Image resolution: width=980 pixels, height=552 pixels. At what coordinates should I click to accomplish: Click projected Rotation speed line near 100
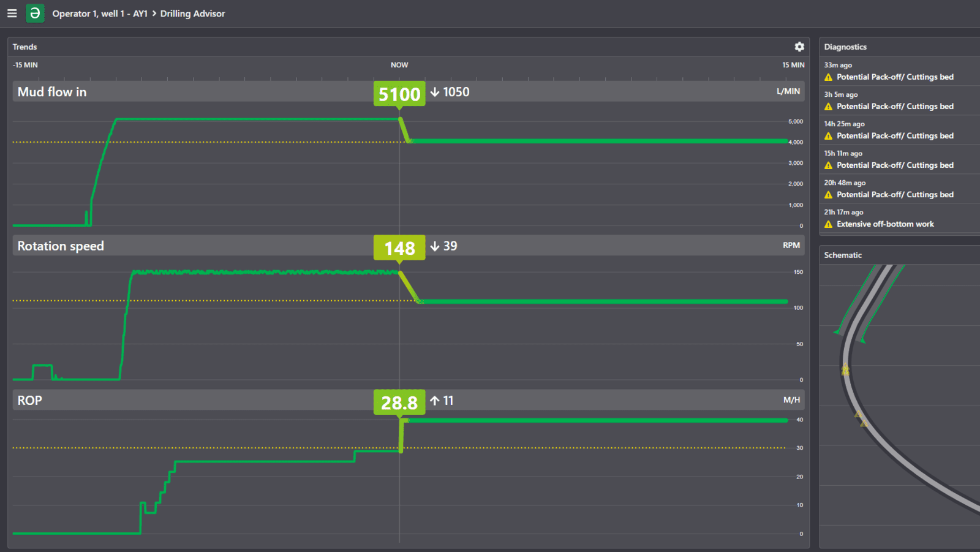[603, 301]
